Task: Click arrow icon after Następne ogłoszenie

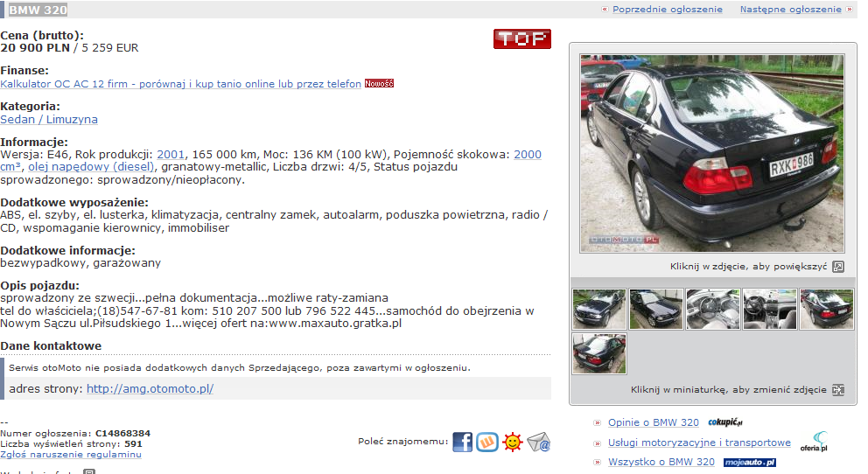Action: click(x=849, y=10)
